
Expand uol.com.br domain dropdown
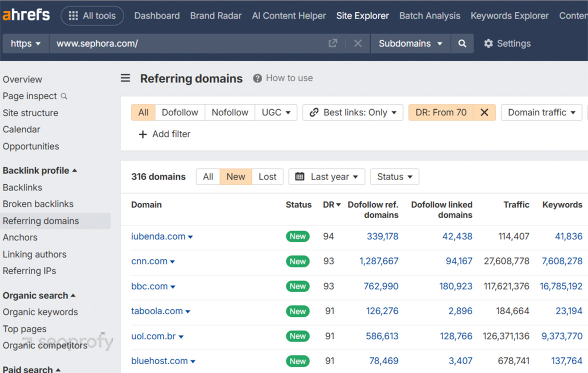[x=181, y=336]
